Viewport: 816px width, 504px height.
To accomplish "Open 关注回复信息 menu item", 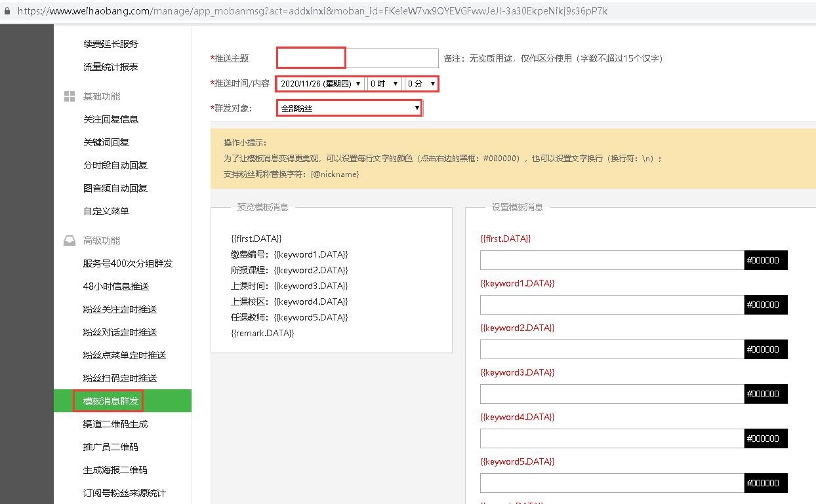I will pos(111,119).
